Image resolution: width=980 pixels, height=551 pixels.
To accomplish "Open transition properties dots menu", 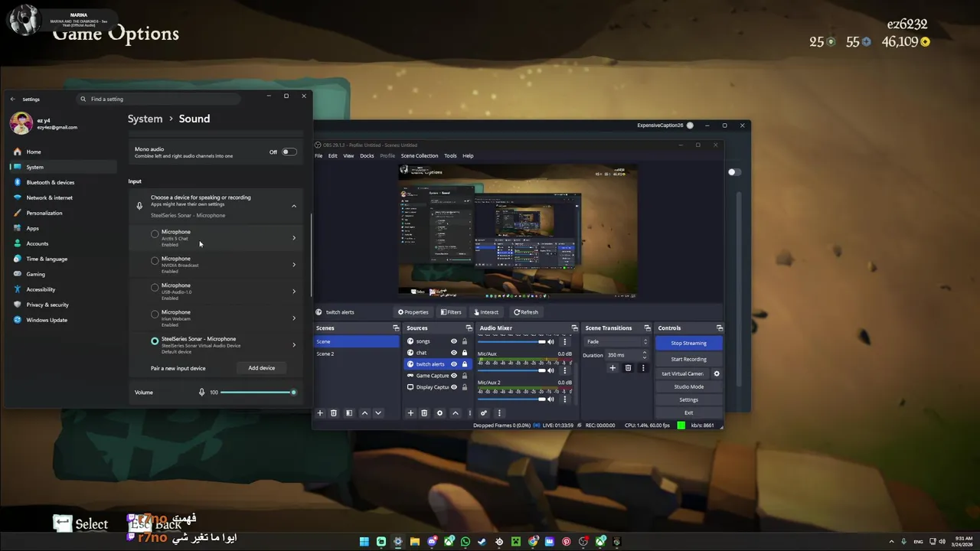I will click(x=643, y=368).
